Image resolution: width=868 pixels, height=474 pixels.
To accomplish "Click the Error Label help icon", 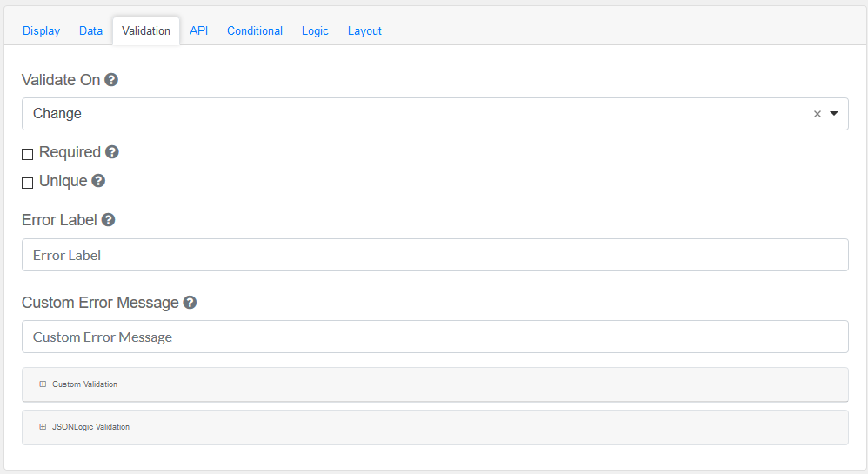I will [x=108, y=220].
